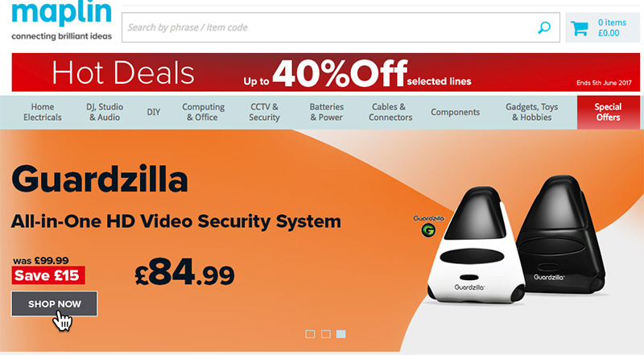644x355 pixels.
Task: Click the green Guardzilla G badge
Action: [x=428, y=230]
